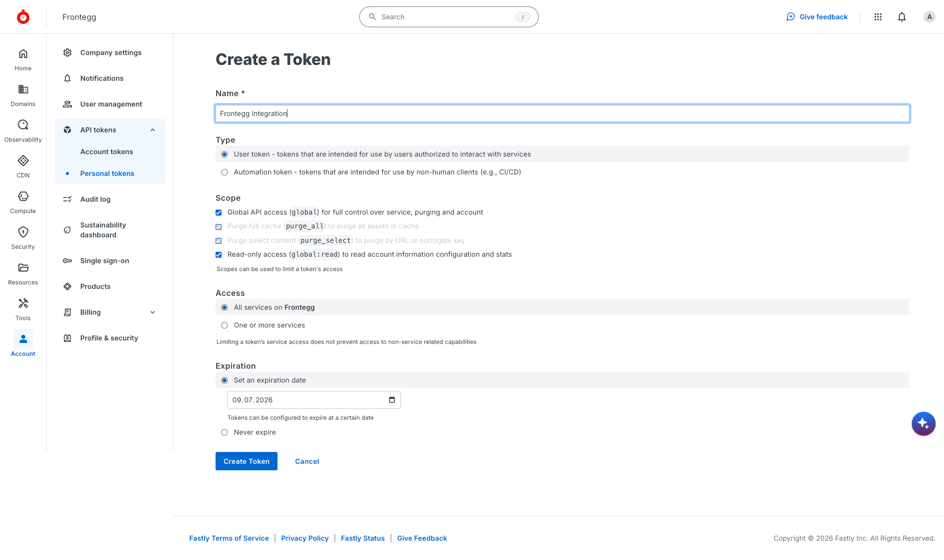
Task: Go to the CDN sidebar icon
Action: [x=23, y=161]
